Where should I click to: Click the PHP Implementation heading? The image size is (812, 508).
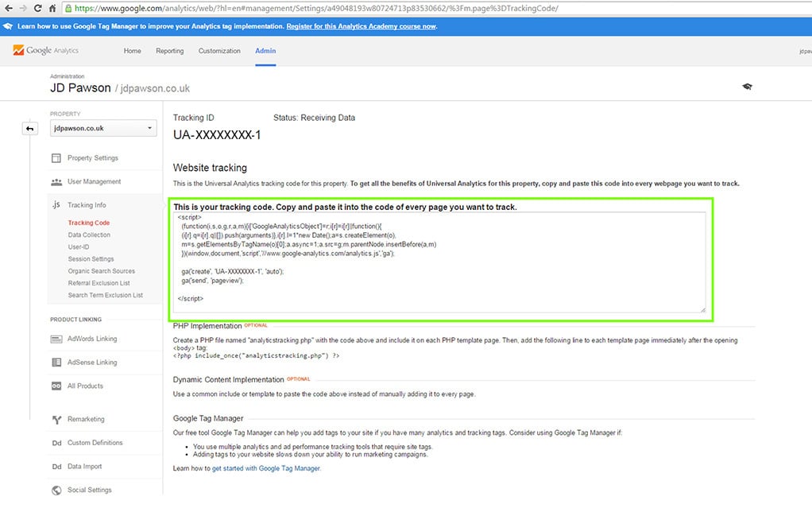tap(207, 326)
